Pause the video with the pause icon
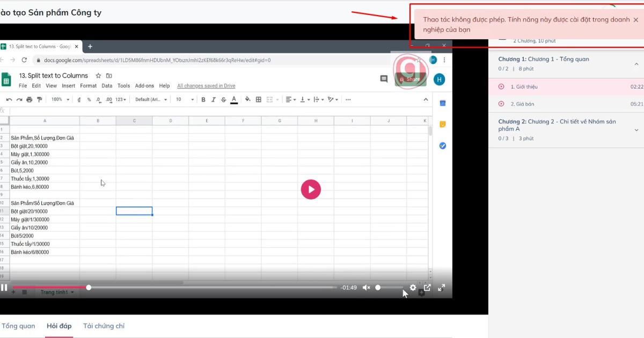This screenshot has width=644, height=338. coord(4,288)
